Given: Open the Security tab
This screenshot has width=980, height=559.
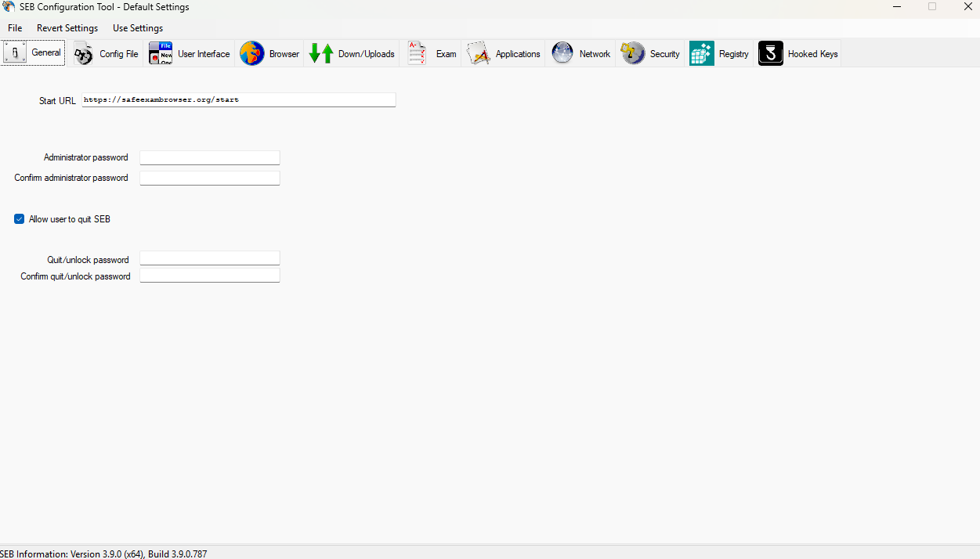Looking at the screenshot, I should click(x=651, y=53).
